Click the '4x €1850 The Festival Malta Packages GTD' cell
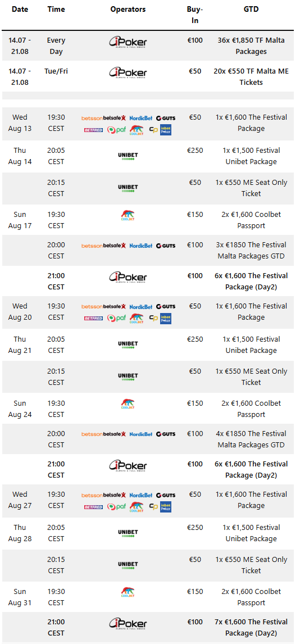The image size is (300, 644). click(x=251, y=439)
